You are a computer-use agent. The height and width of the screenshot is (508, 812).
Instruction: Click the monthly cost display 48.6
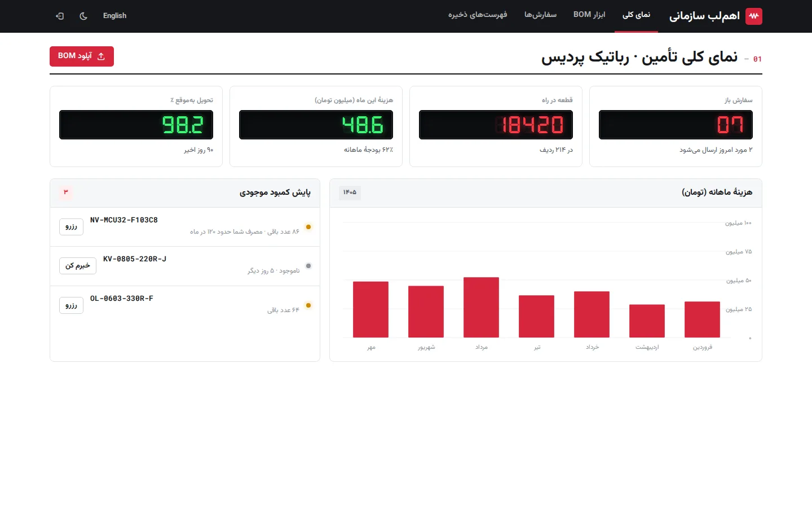pyautogui.click(x=316, y=125)
